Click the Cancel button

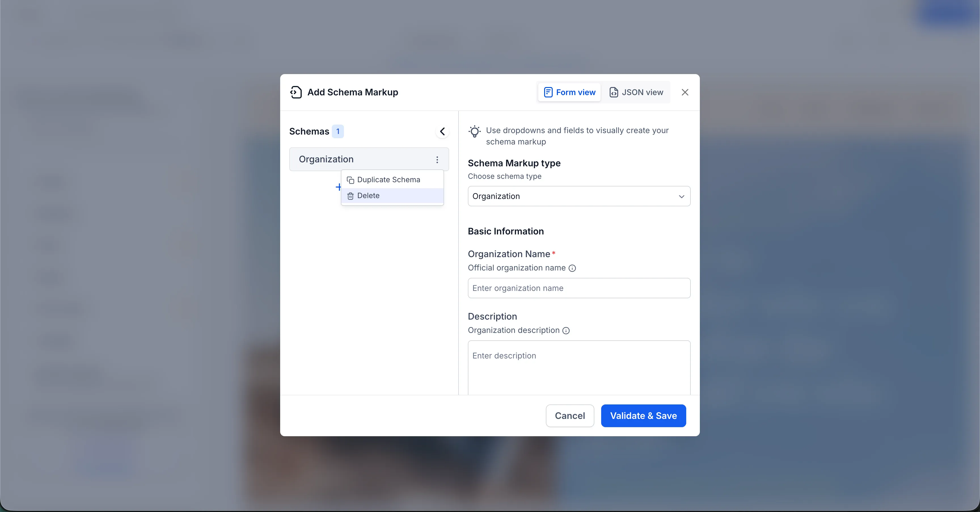click(x=569, y=415)
